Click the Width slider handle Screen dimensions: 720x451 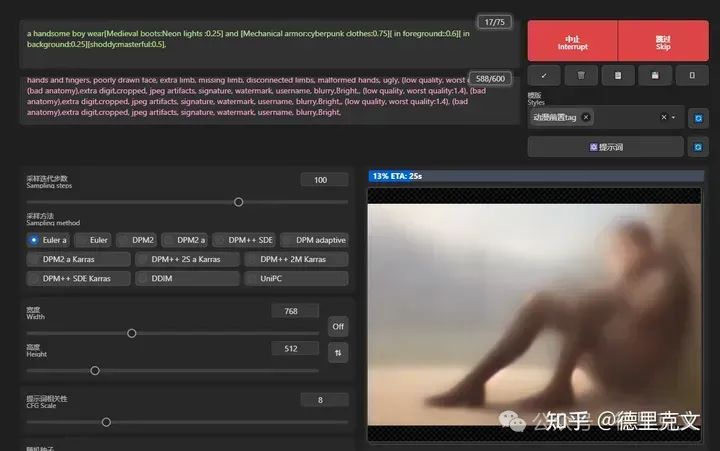coord(132,333)
